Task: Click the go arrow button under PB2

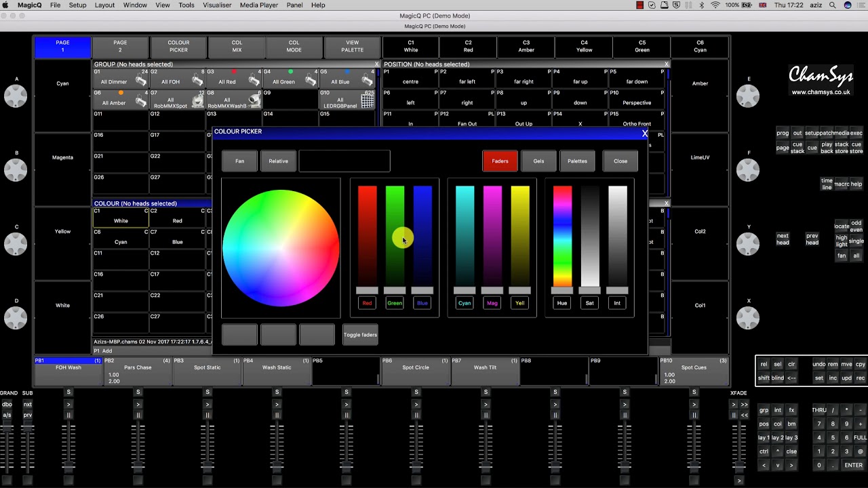Action: [138, 404]
